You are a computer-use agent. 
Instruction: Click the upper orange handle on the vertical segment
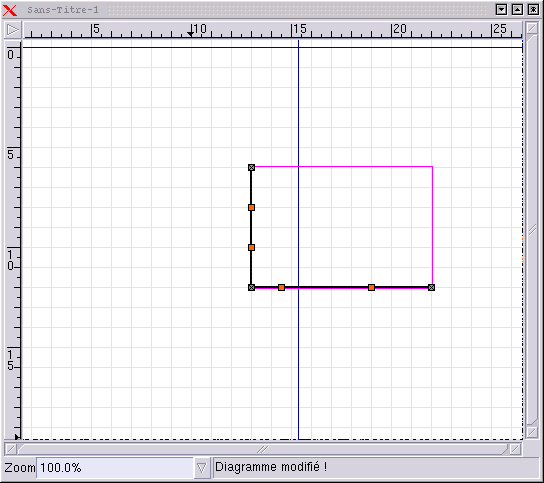pos(252,207)
